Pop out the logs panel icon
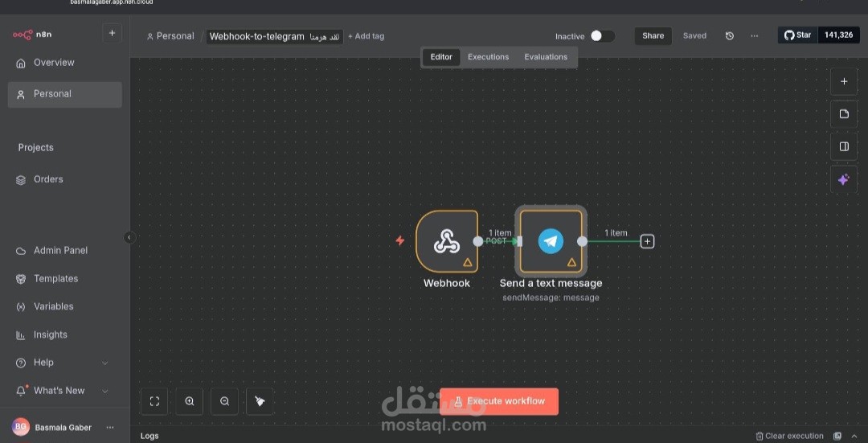This screenshot has width=868, height=443. (x=837, y=436)
